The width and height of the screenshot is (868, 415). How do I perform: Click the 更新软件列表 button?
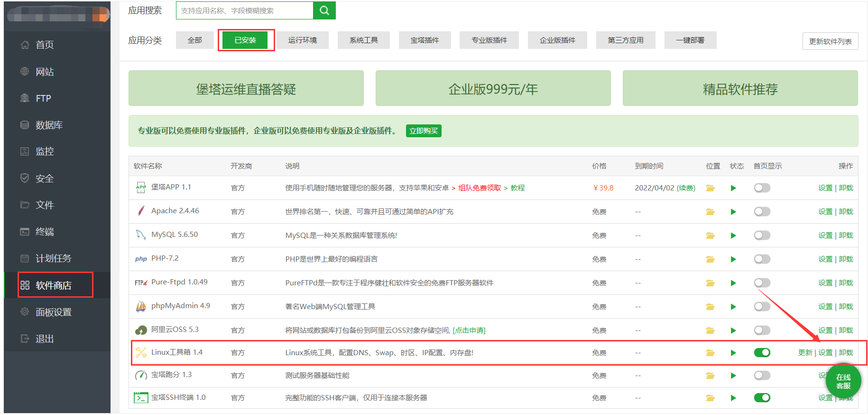coord(831,41)
